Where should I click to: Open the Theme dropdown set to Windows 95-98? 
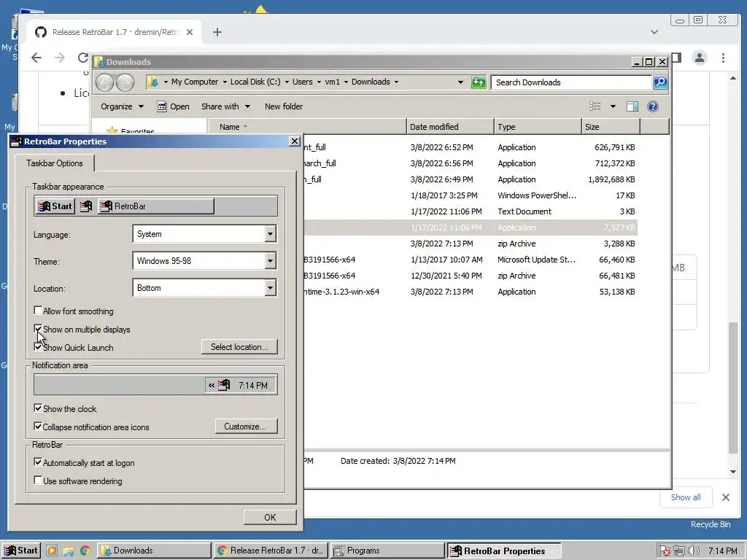[x=205, y=261]
